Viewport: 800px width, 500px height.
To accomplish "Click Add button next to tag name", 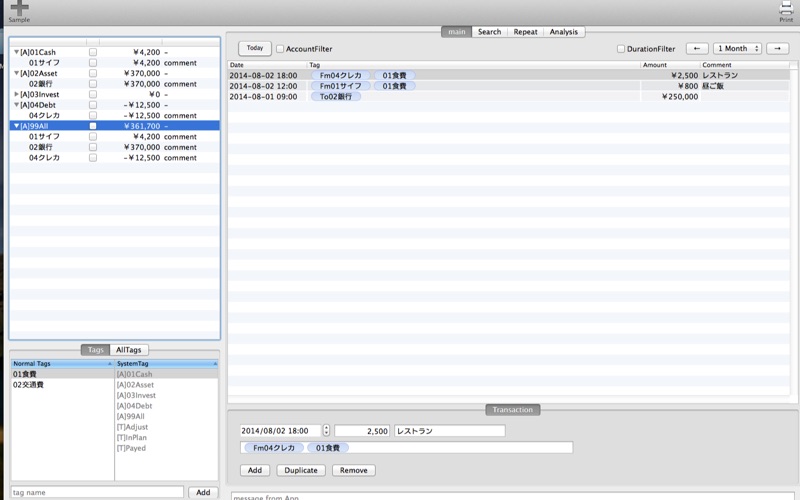I will point(203,492).
